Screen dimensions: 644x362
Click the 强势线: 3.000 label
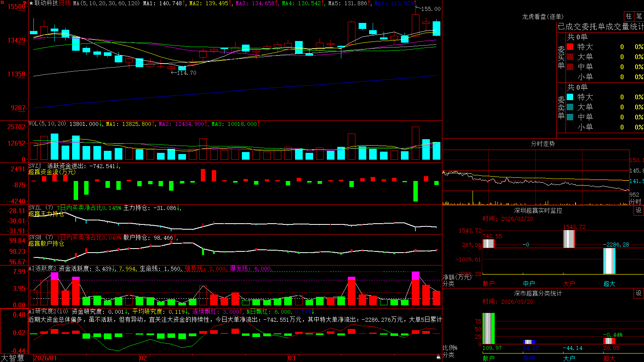click(205, 269)
